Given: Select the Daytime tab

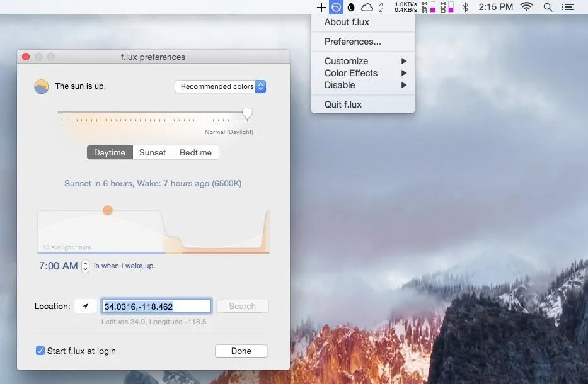Looking at the screenshot, I should (110, 152).
